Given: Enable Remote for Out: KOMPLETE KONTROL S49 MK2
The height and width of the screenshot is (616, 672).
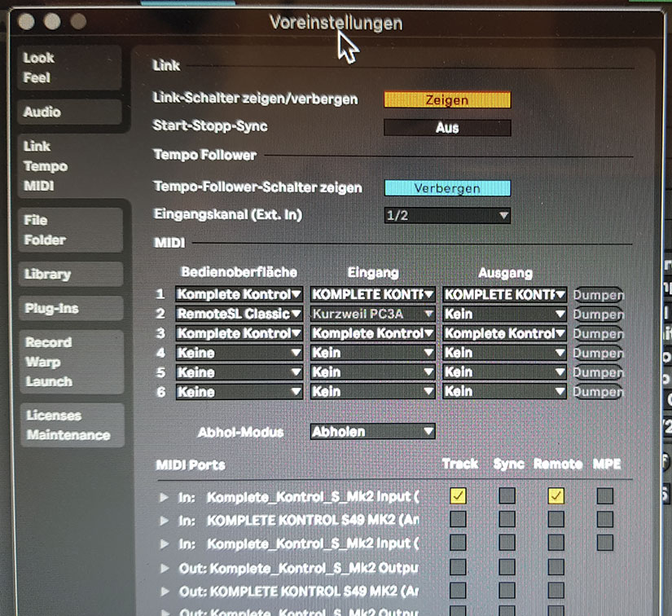Looking at the screenshot, I should coord(556,590).
